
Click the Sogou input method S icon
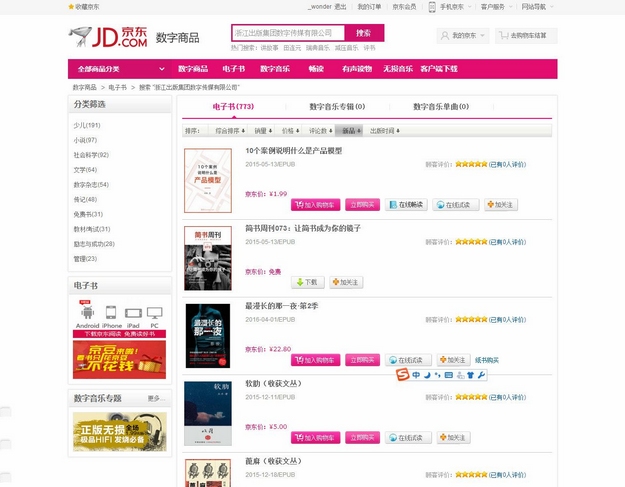point(403,375)
